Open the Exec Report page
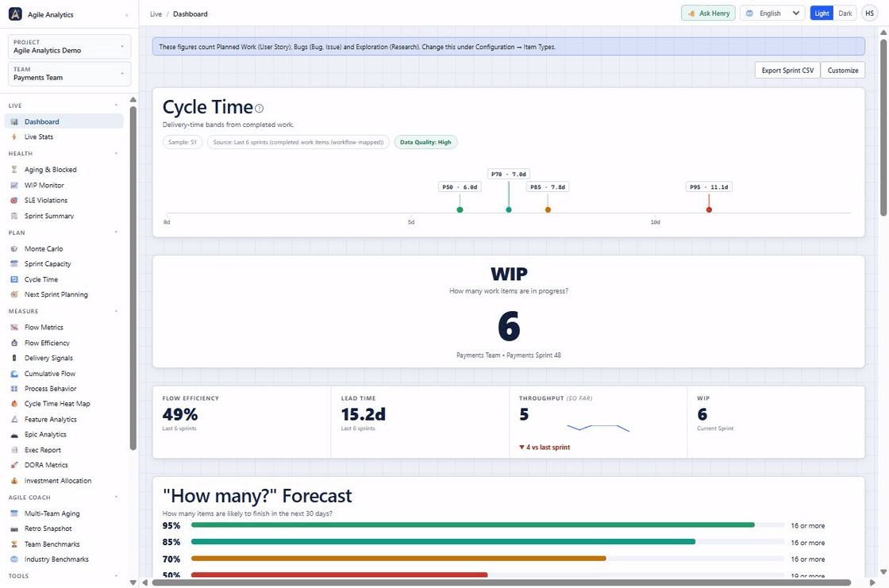 pyautogui.click(x=63, y=450)
